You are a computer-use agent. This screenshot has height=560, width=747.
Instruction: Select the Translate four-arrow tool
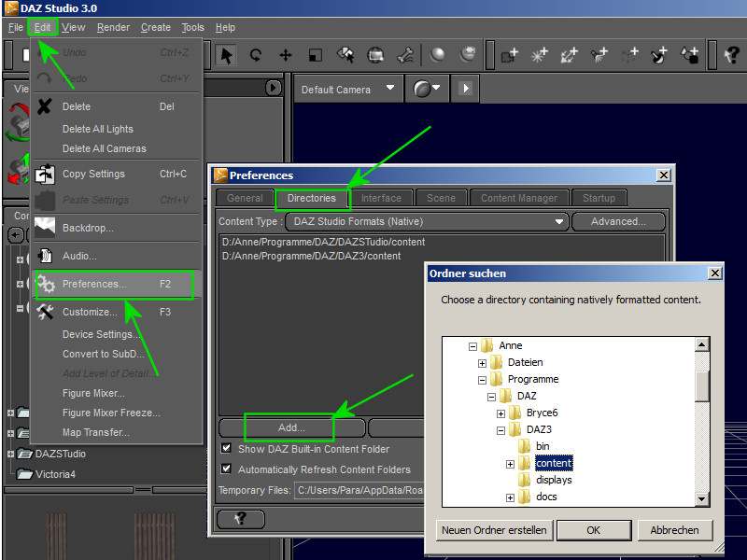pyautogui.click(x=286, y=55)
